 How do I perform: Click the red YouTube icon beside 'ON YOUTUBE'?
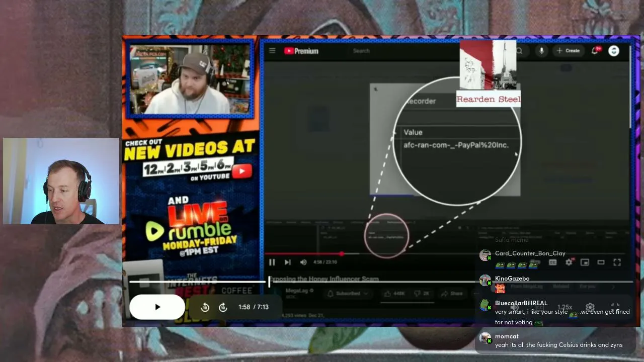pyautogui.click(x=242, y=172)
